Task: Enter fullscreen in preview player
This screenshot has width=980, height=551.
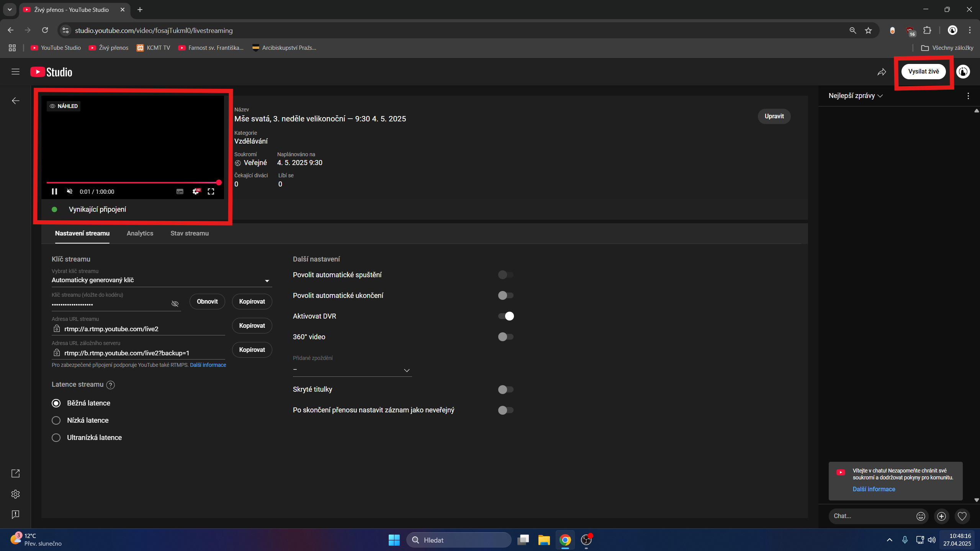Action: click(211, 191)
